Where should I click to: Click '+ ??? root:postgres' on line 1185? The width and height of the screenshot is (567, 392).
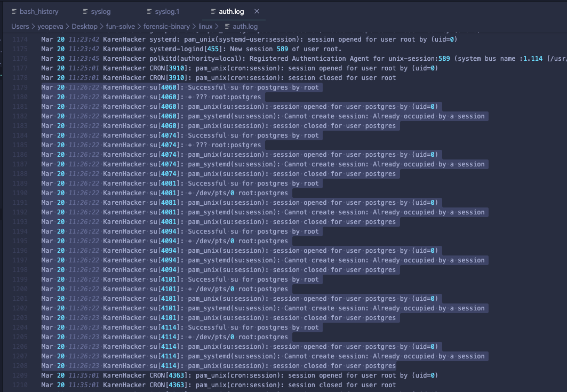[225, 145]
